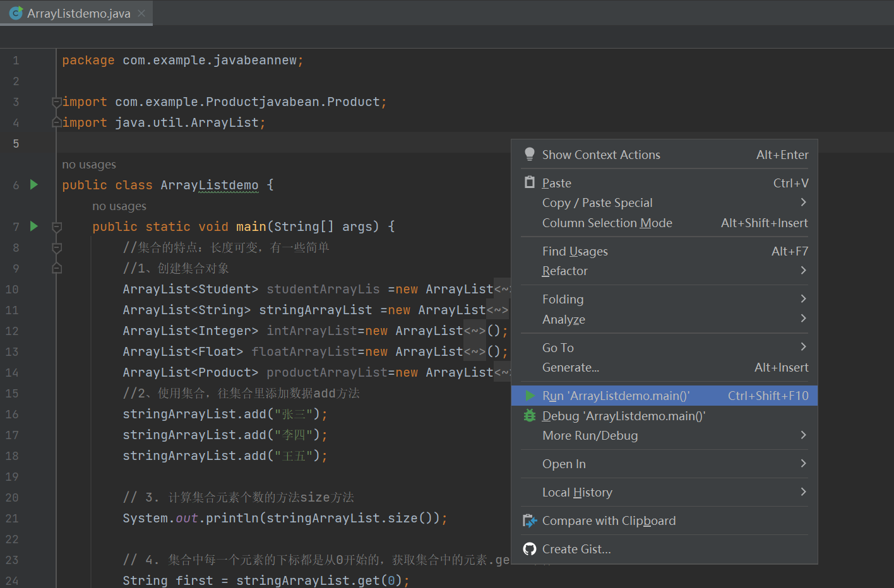894x588 pixels.
Task: Click the 'studentArrayLis' variable on line 10
Action: click(323, 289)
